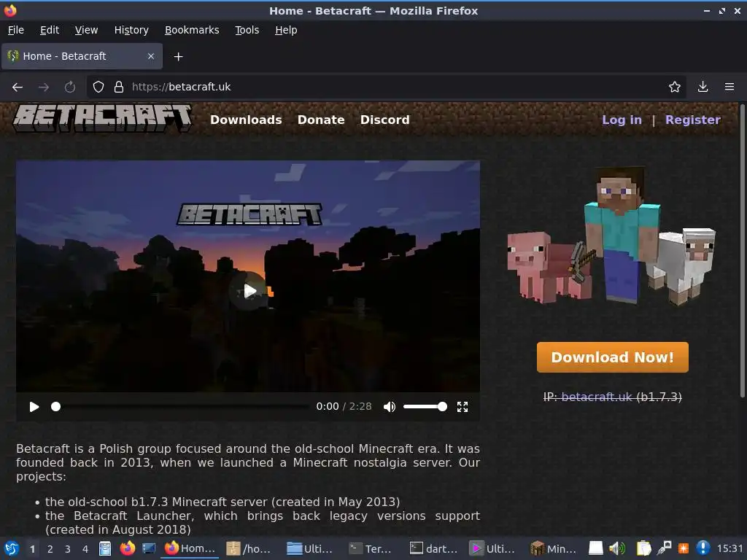Switch to the Ulti... folder taskbar window

pyautogui.click(x=309, y=548)
